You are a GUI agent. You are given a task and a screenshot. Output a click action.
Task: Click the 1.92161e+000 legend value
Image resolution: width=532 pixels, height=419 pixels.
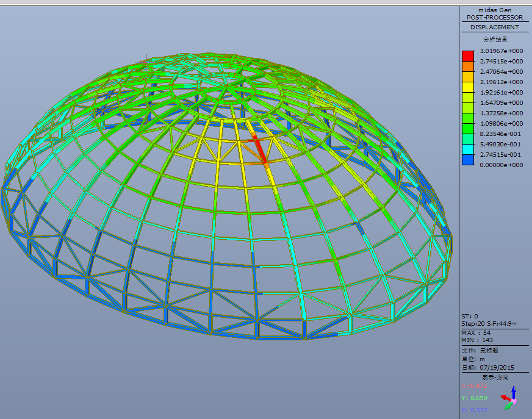pyautogui.click(x=501, y=93)
